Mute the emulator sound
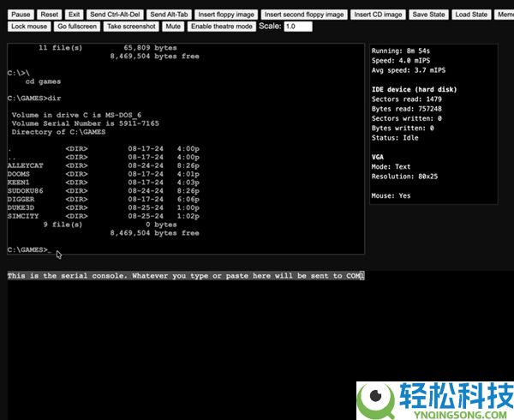The width and height of the screenshot is (514, 420). coord(173,27)
